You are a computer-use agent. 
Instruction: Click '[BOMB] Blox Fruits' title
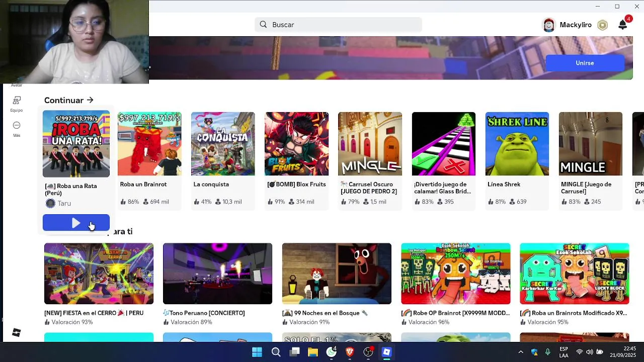click(296, 185)
